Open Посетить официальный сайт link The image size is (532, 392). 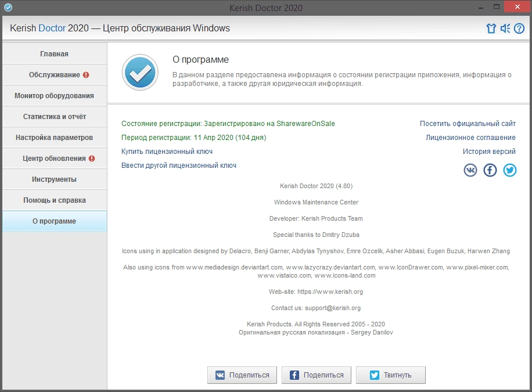pyautogui.click(x=468, y=124)
